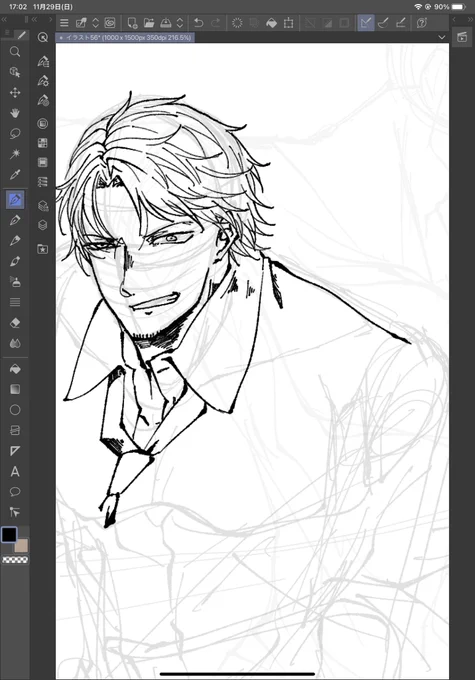
Task: Select the Balloon speech bubble tool
Action: 15,492
